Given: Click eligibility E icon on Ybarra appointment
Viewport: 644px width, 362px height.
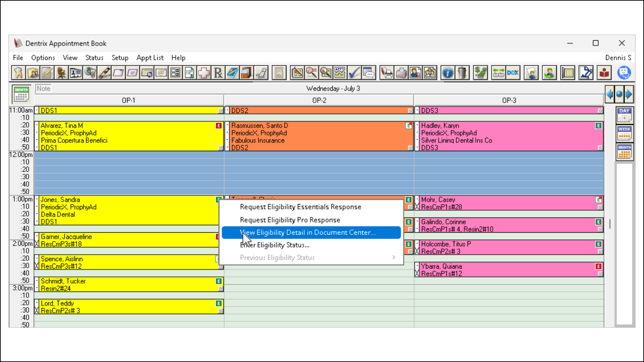Looking at the screenshot, I should 598,266.
